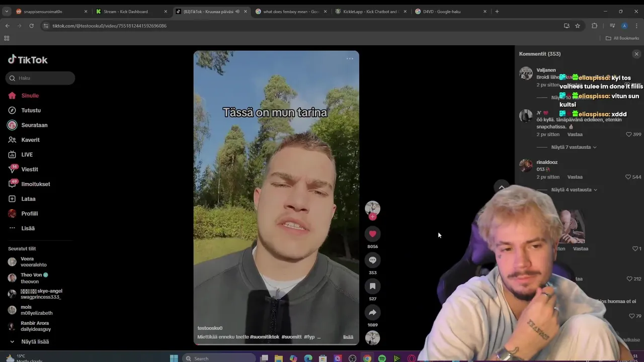Screen dimensions: 644x362
Task: Open followed account Theo Von
Action: [34, 278]
